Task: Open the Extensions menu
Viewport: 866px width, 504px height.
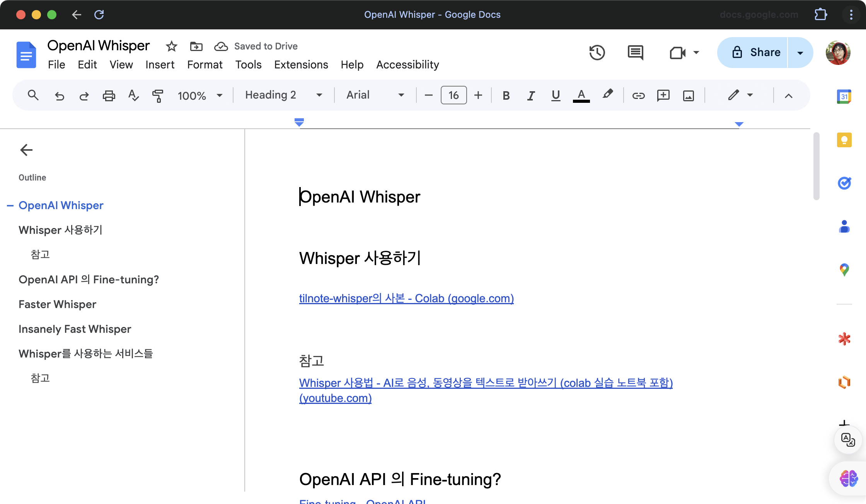Action: pos(301,65)
